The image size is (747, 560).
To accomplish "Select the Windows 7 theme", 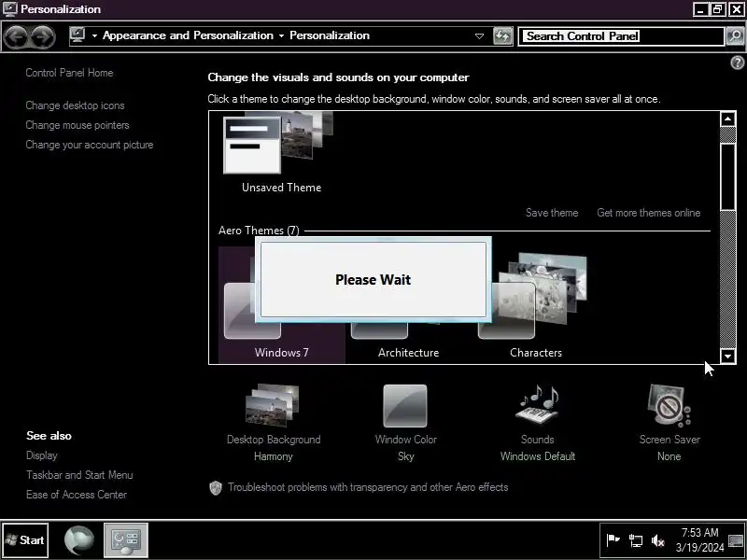I will point(282,305).
